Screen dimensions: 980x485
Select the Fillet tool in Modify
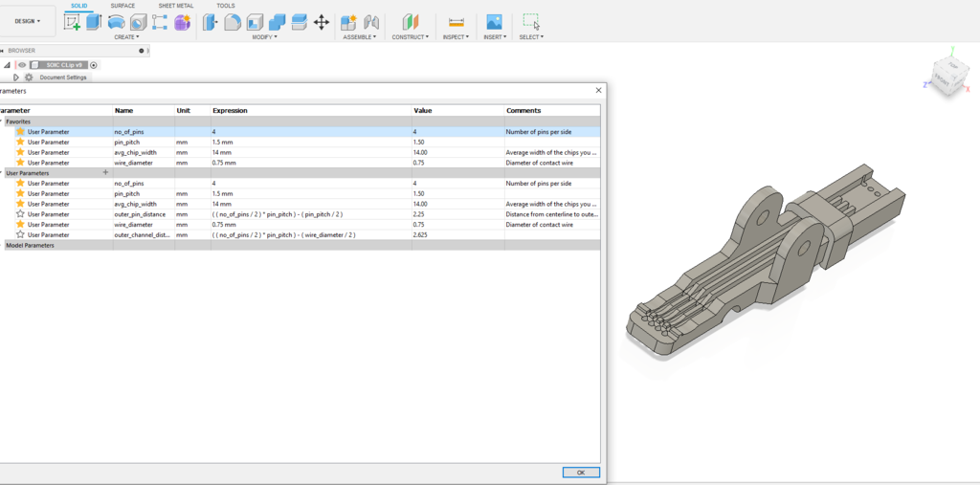coord(233,22)
